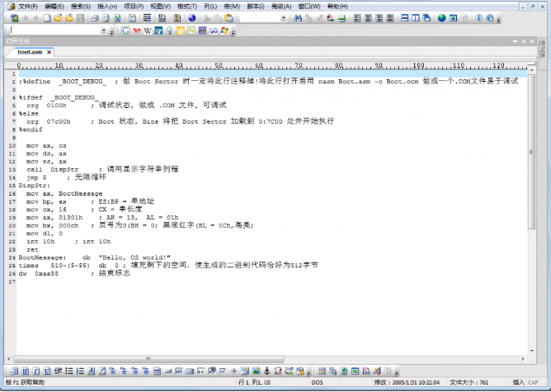Open Find using the binoculars icon

(x=298, y=18)
